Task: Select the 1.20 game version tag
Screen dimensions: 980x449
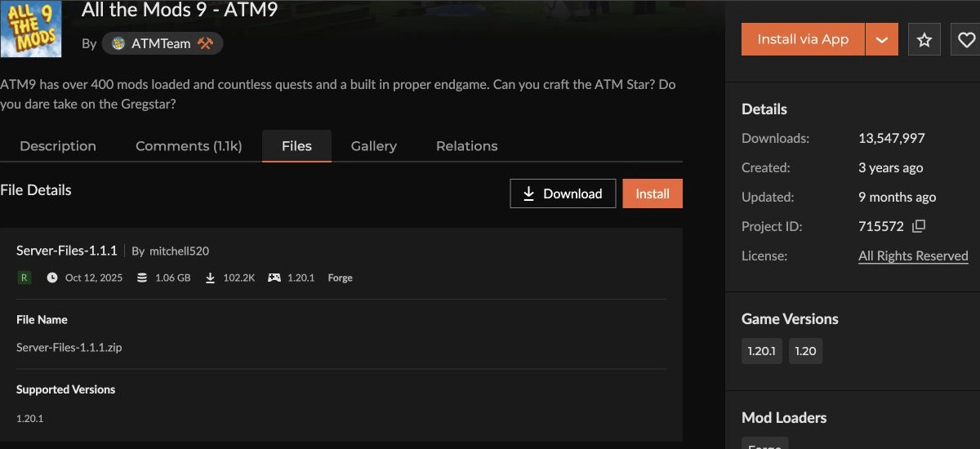Action: coord(805,351)
